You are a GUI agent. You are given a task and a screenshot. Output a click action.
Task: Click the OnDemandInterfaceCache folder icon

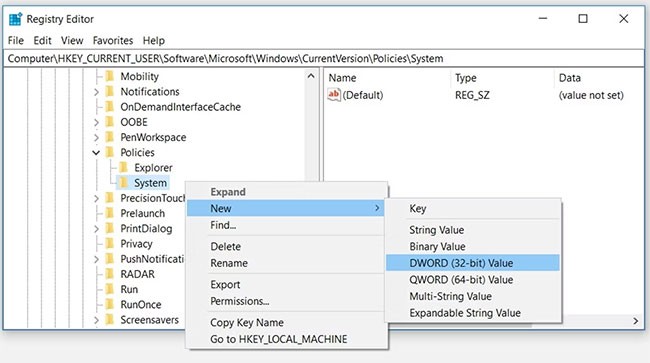[110, 107]
